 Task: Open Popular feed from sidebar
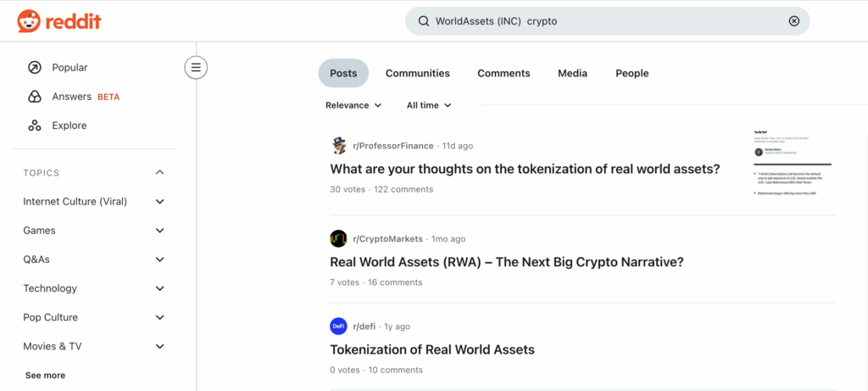(x=69, y=68)
